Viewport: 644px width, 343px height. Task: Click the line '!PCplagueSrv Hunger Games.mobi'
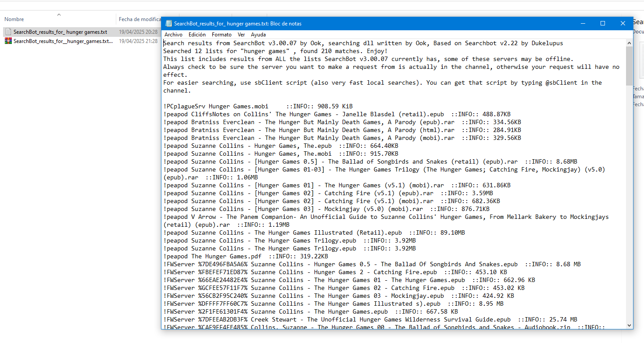[x=258, y=106]
